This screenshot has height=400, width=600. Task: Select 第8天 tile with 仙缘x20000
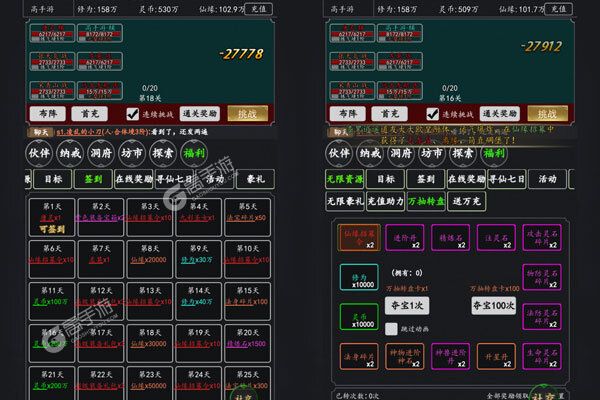tap(150, 259)
